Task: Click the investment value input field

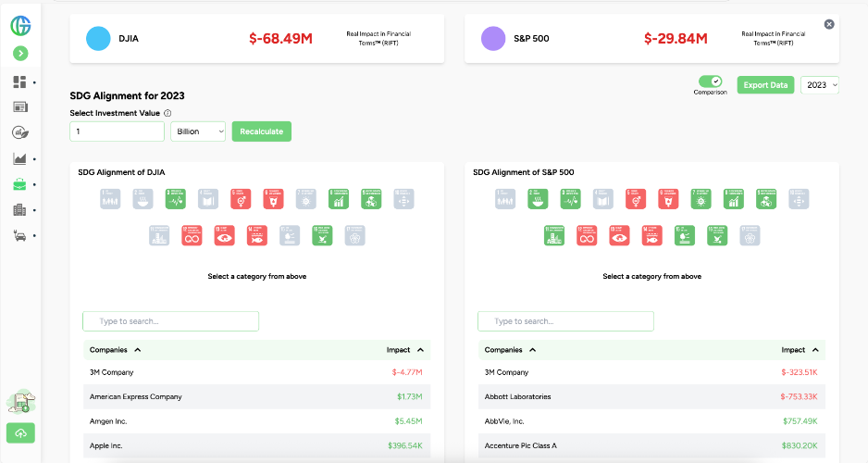Action: click(117, 131)
